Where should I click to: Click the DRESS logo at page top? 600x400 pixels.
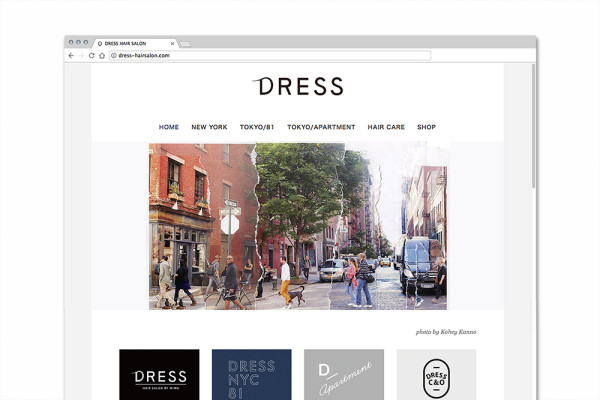pyautogui.click(x=299, y=87)
